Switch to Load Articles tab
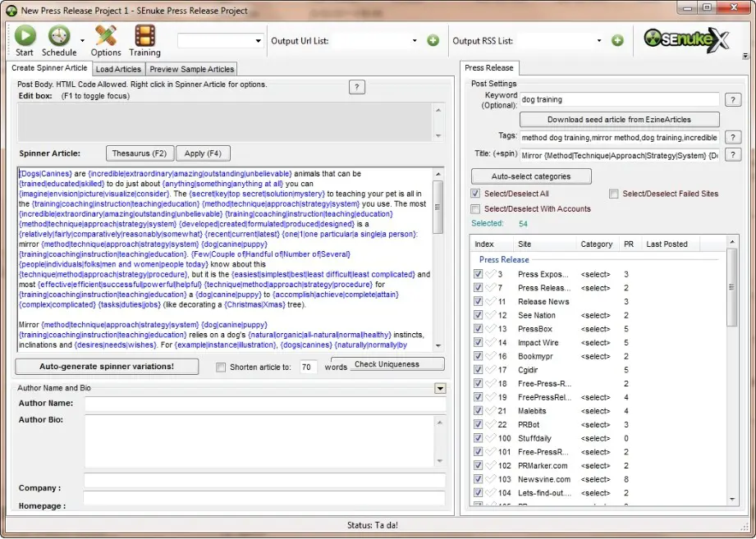The height and width of the screenshot is (539, 756). tap(118, 70)
